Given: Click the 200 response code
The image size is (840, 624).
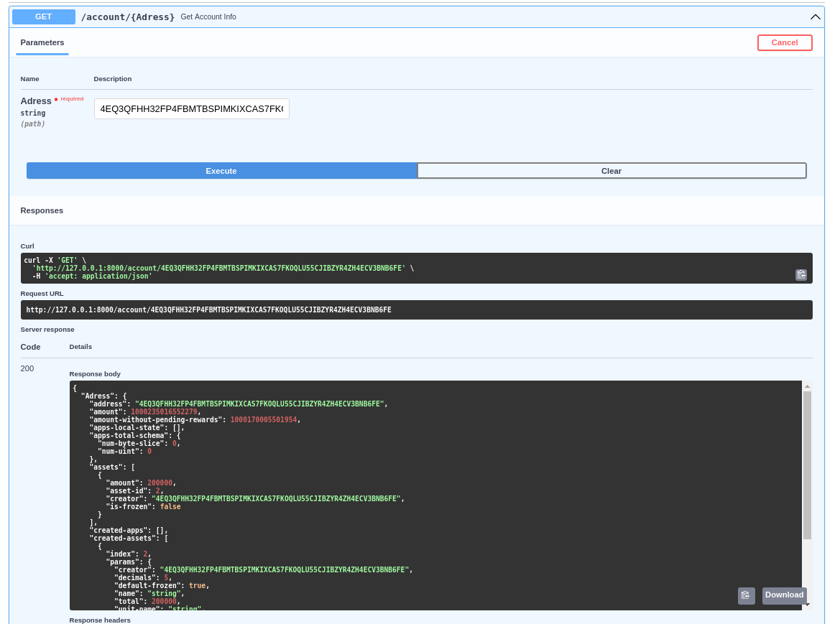Looking at the screenshot, I should pyautogui.click(x=27, y=369).
